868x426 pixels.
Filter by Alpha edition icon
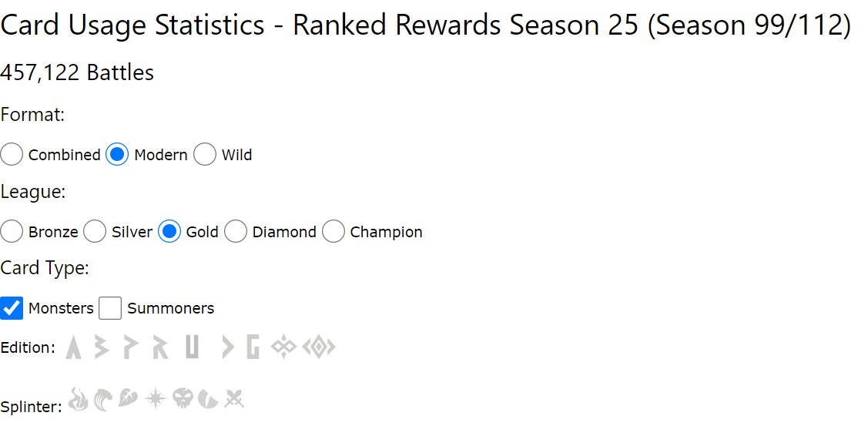[74, 347]
